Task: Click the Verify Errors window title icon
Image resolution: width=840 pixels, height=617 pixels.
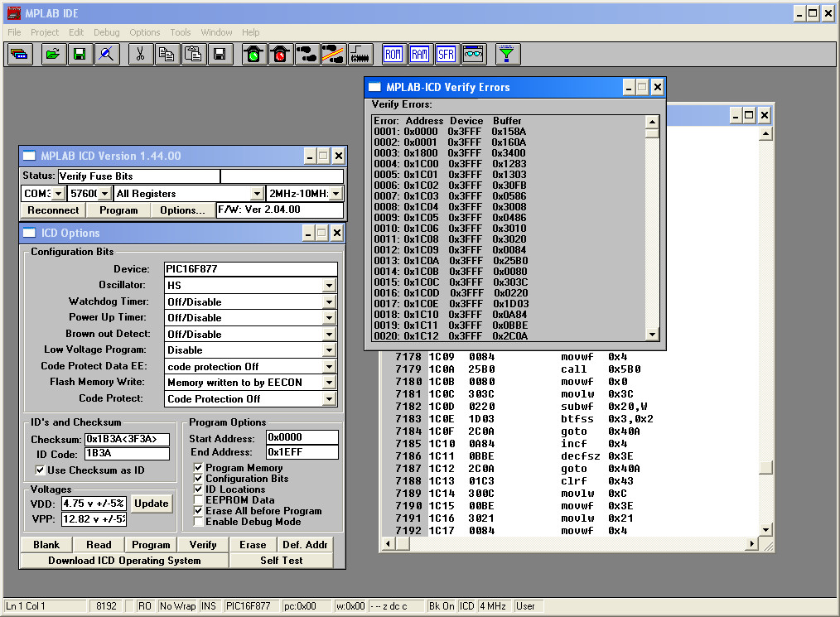Action: click(x=374, y=87)
